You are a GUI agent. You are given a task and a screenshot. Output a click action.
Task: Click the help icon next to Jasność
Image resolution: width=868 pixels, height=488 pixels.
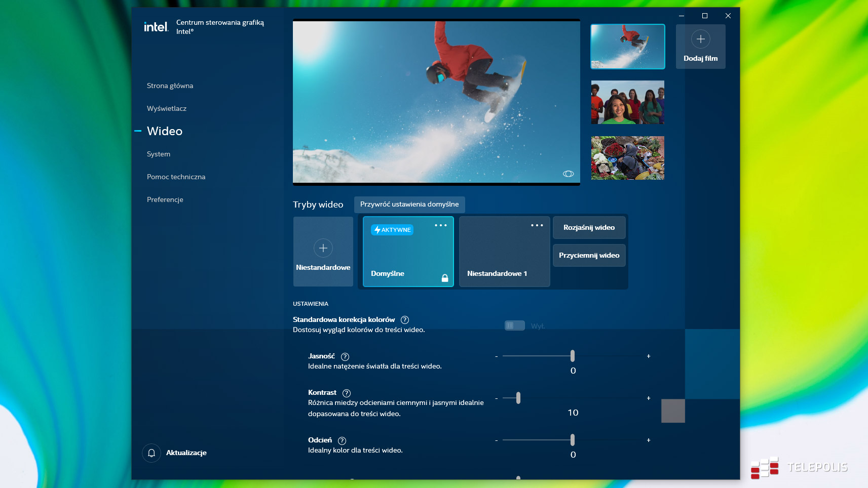point(345,357)
